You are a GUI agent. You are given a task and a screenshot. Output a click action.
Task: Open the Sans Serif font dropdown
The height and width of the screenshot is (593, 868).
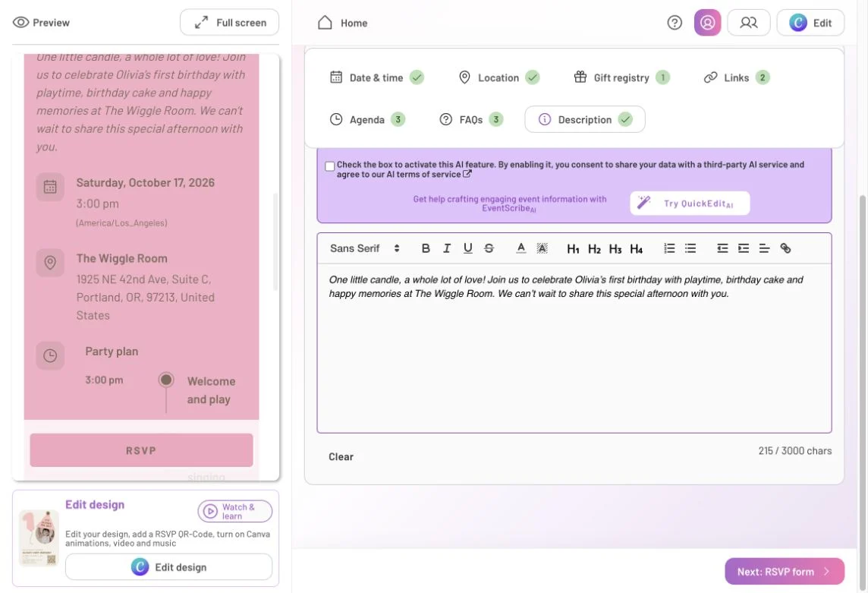365,248
